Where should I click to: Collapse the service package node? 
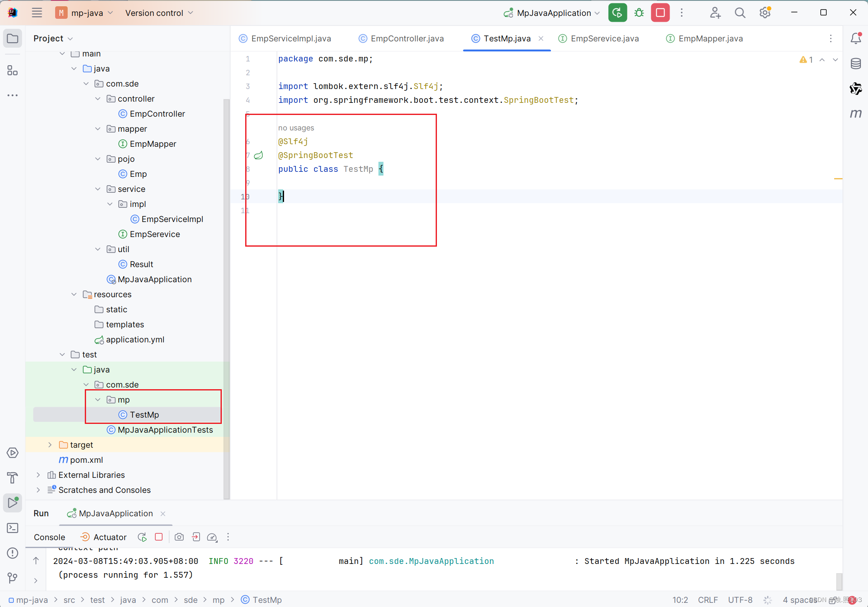pyautogui.click(x=98, y=189)
